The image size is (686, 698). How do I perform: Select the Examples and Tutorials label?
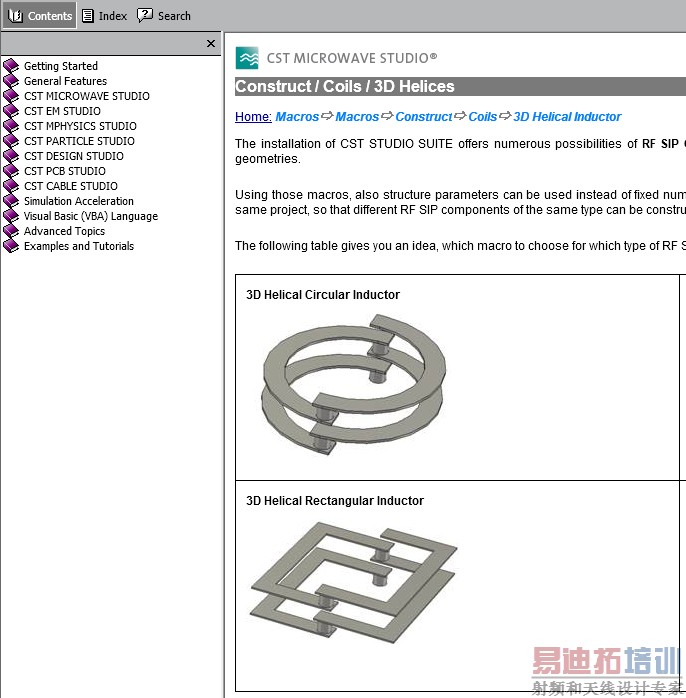pos(79,246)
